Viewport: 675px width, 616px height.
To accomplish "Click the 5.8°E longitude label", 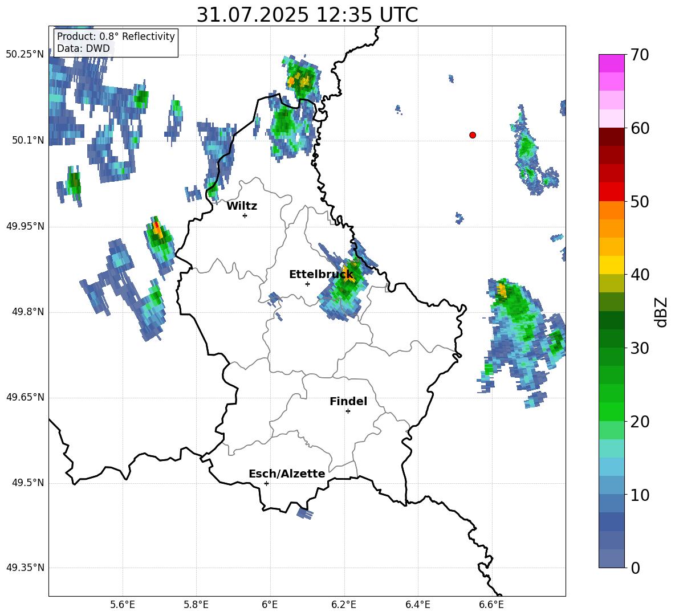I will coord(196,605).
